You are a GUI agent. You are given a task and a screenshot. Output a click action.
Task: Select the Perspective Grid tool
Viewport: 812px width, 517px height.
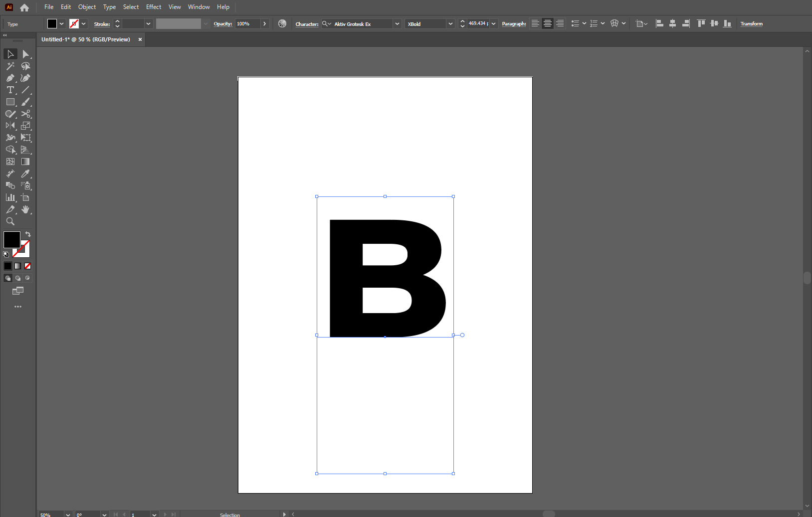(x=26, y=150)
